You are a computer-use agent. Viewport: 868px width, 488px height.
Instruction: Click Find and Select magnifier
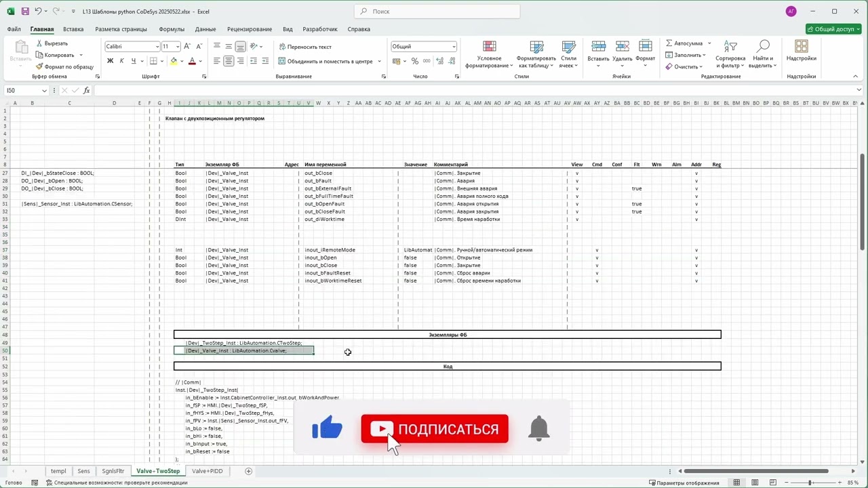763,47
